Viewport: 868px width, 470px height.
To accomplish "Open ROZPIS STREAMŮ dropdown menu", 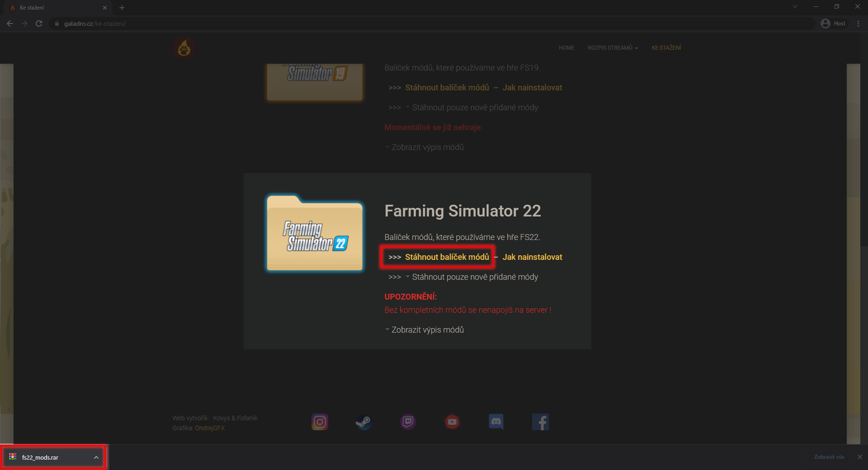I will pos(613,48).
